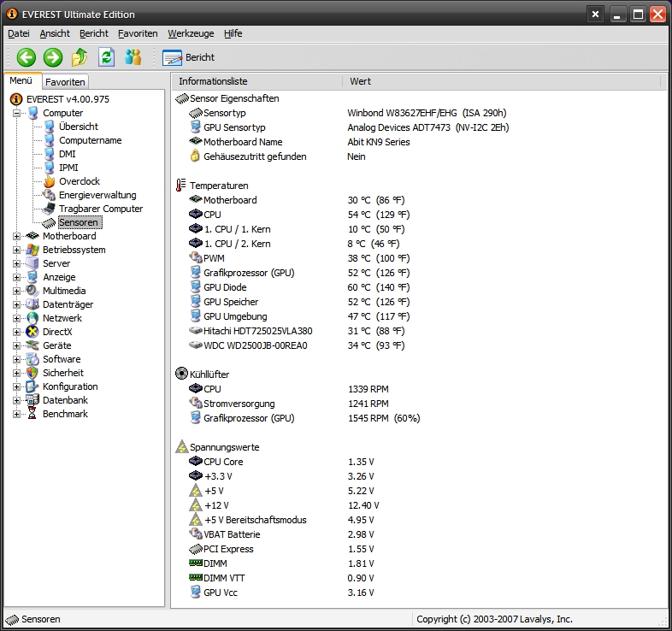672x631 pixels.
Task: Go up one level with folder arrow icon
Action: click(80, 57)
